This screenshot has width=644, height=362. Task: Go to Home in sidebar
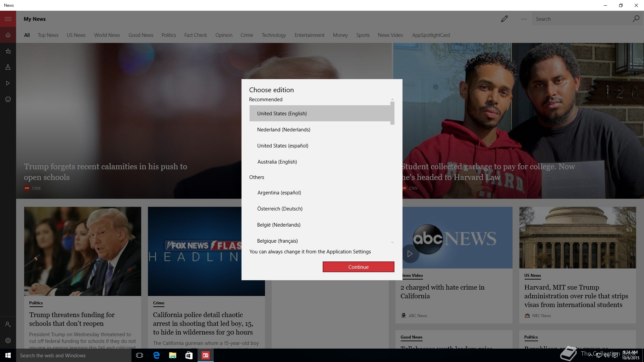pos(8,35)
